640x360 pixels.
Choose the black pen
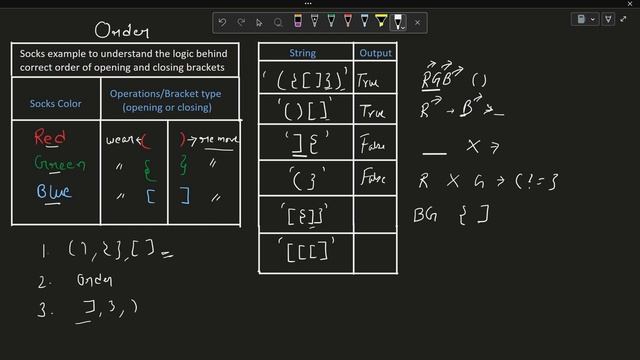pyautogui.click(x=315, y=21)
